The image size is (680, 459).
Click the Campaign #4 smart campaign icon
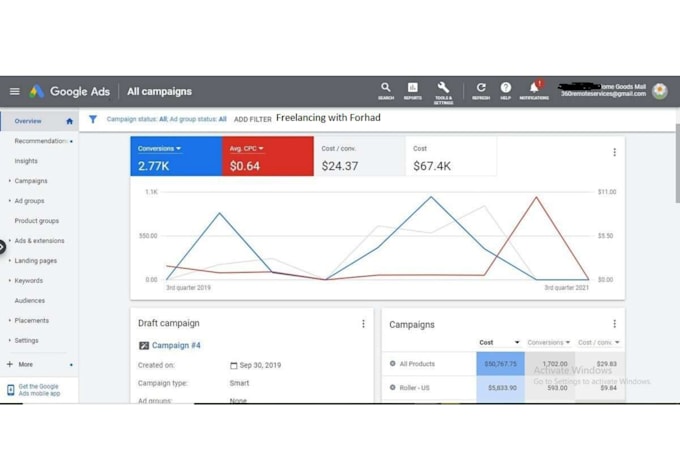pos(144,345)
